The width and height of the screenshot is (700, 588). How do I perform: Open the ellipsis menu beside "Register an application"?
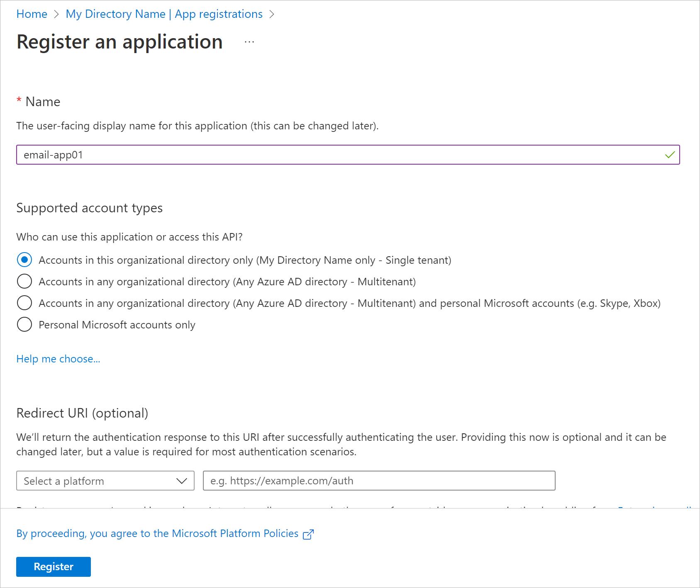pyautogui.click(x=249, y=41)
